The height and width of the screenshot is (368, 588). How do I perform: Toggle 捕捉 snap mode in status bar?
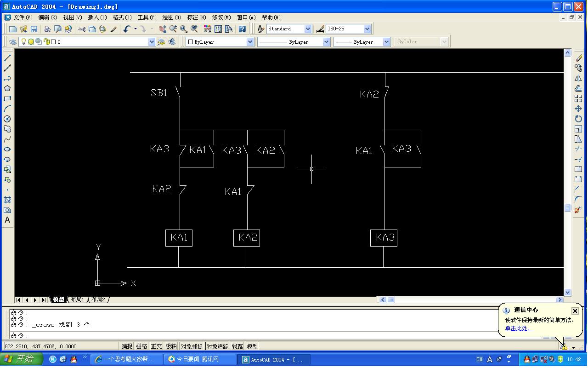(127, 346)
